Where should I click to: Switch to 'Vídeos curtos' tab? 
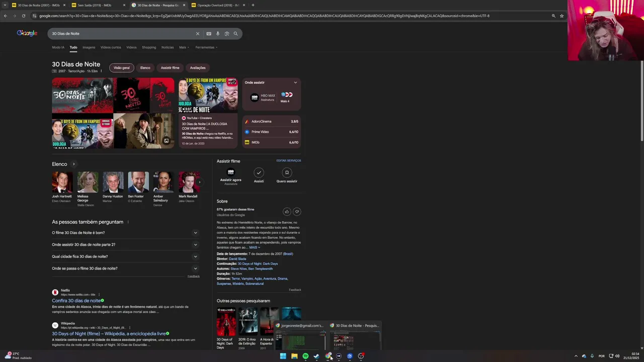111,47
